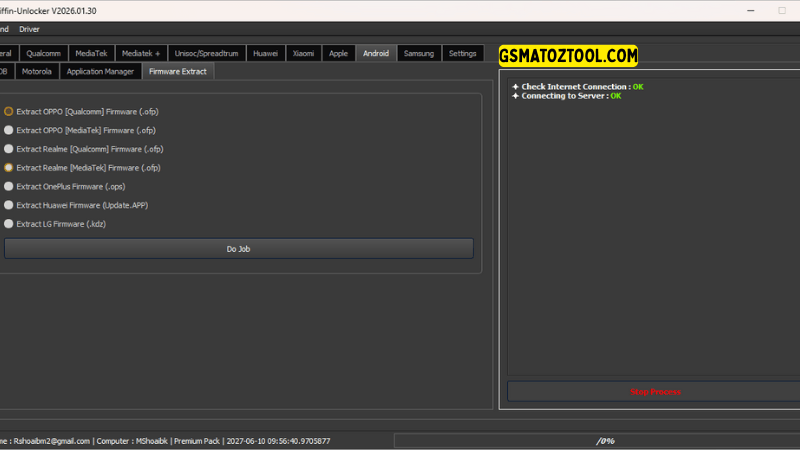Choose Extract LG Firmware (.kdz) option
Viewport: 800px width, 450px height.
tap(9, 224)
